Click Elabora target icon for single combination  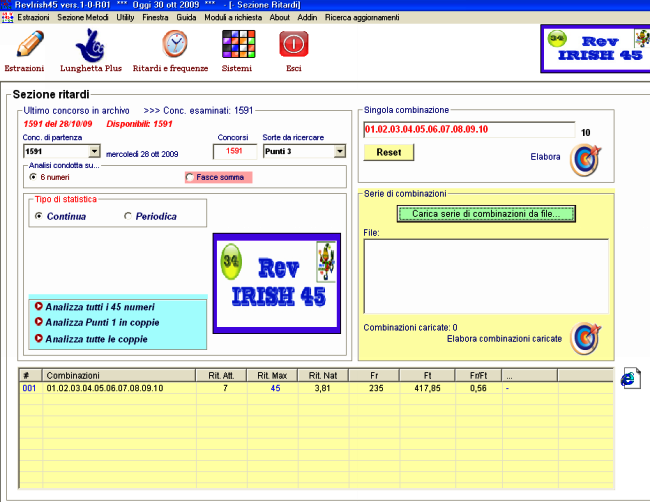pos(585,160)
